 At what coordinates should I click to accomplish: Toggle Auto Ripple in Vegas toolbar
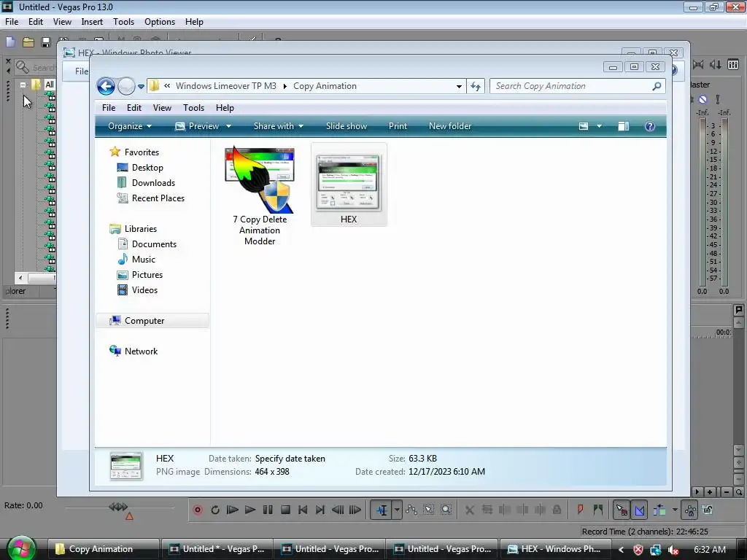(659, 510)
